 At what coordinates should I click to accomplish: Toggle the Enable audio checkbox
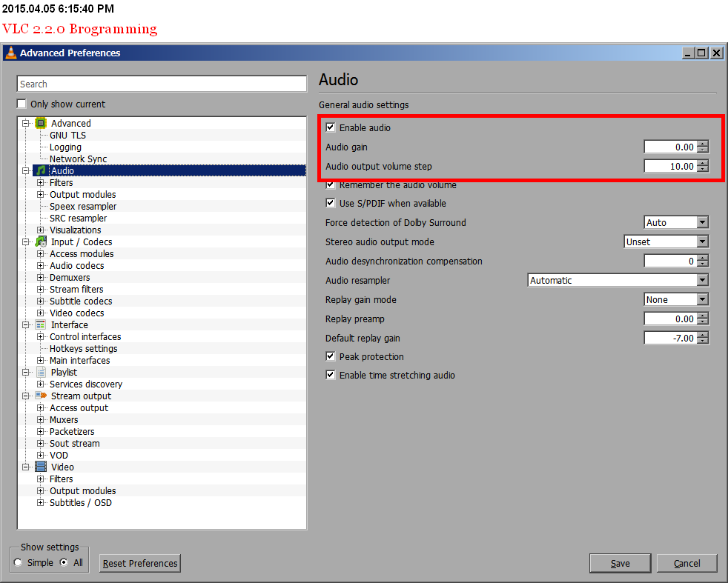point(330,127)
